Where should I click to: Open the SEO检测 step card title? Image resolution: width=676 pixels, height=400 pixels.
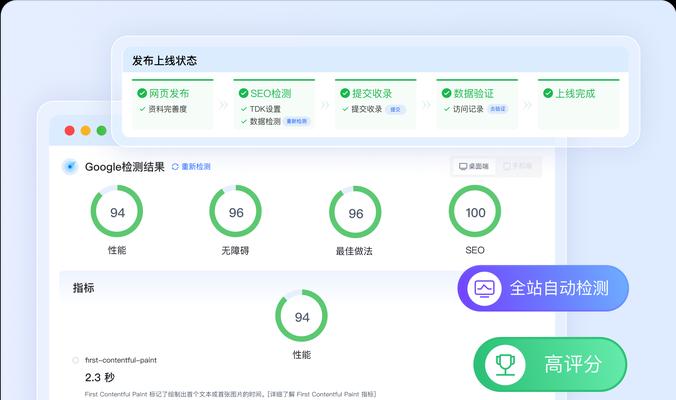coord(271,93)
